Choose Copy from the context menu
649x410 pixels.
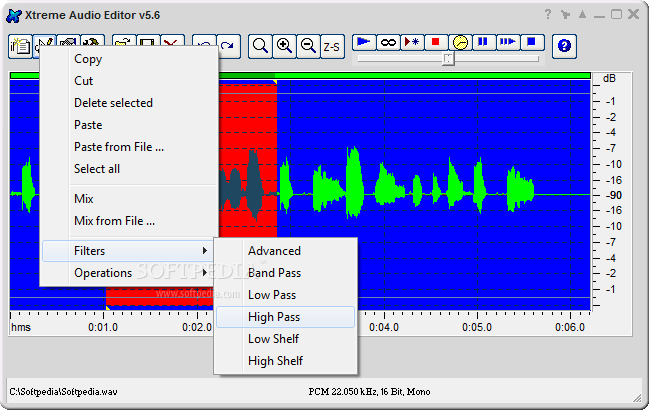(x=88, y=59)
